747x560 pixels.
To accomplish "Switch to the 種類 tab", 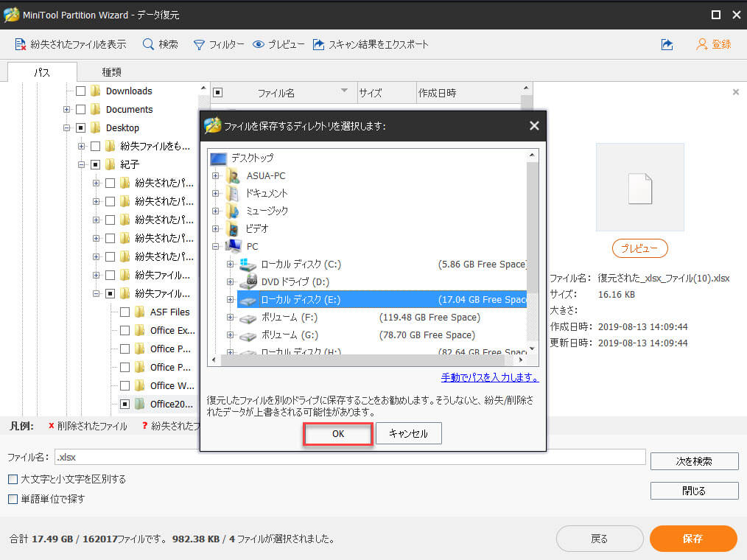I will coord(111,71).
